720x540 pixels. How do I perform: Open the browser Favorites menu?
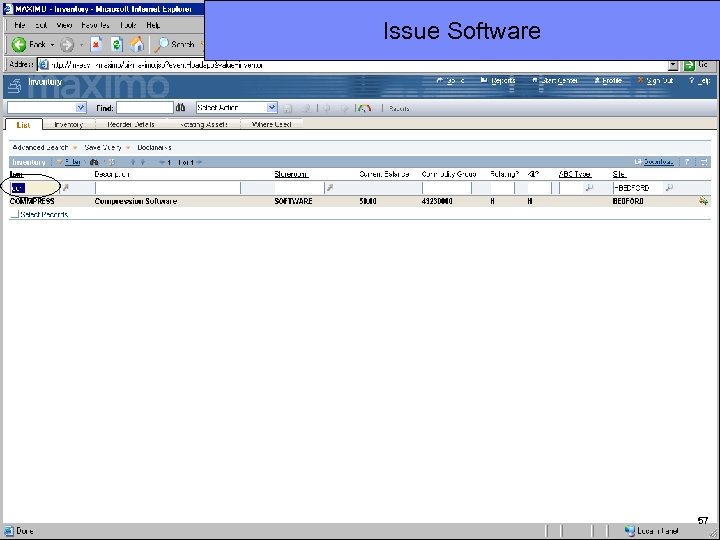(x=96, y=25)
